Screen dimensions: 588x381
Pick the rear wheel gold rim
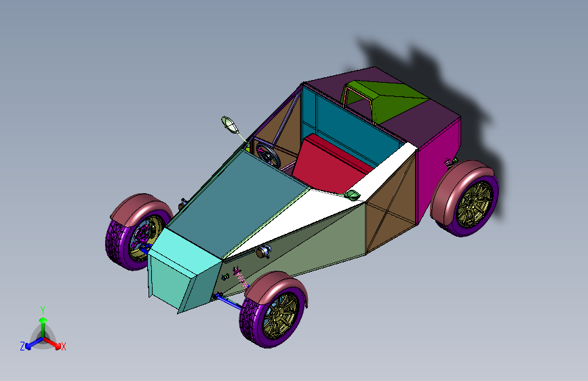[474, 204]
